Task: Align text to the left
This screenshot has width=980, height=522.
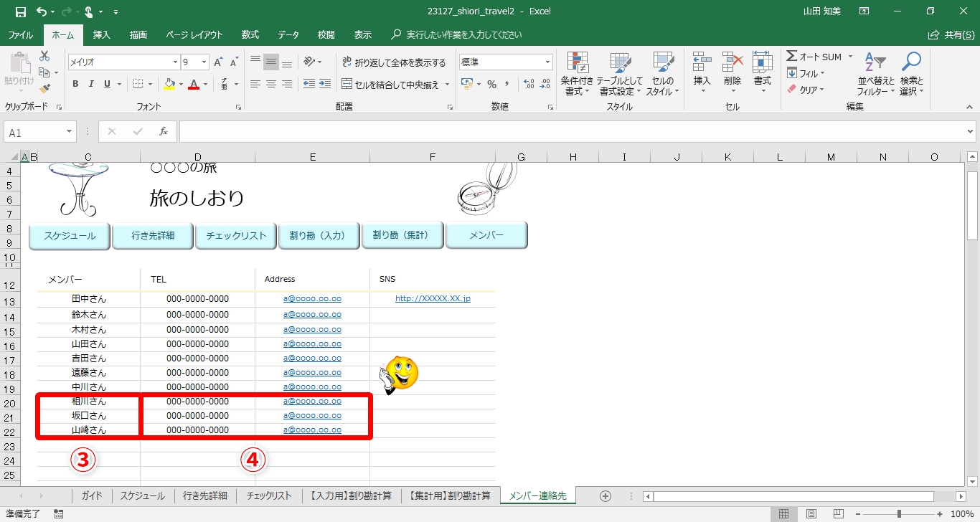Action: pos(255,84)
